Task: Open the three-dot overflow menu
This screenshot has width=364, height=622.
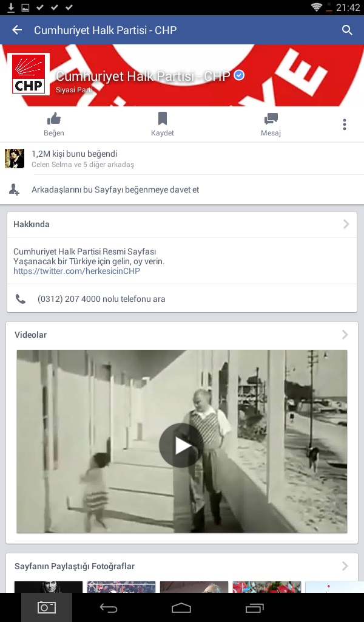Action: point(345,125)
